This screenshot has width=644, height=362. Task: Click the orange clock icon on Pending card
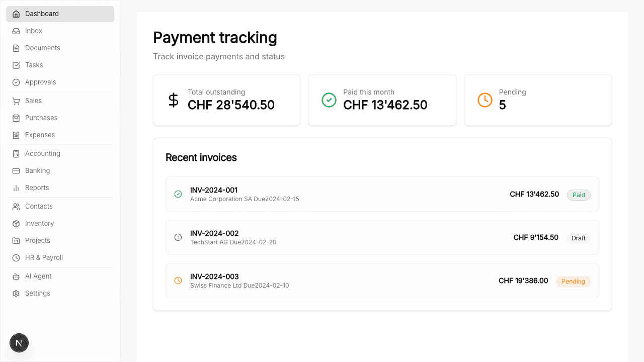[x=485, y=100]
